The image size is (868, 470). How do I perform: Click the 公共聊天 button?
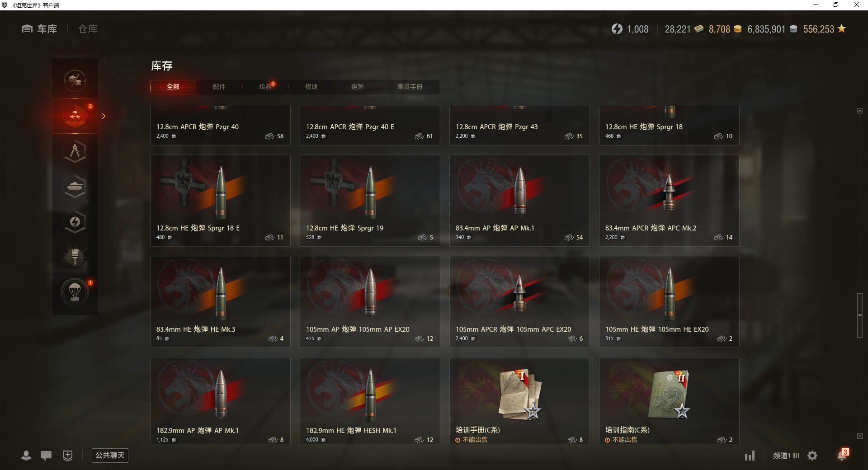tap(110, 455)
